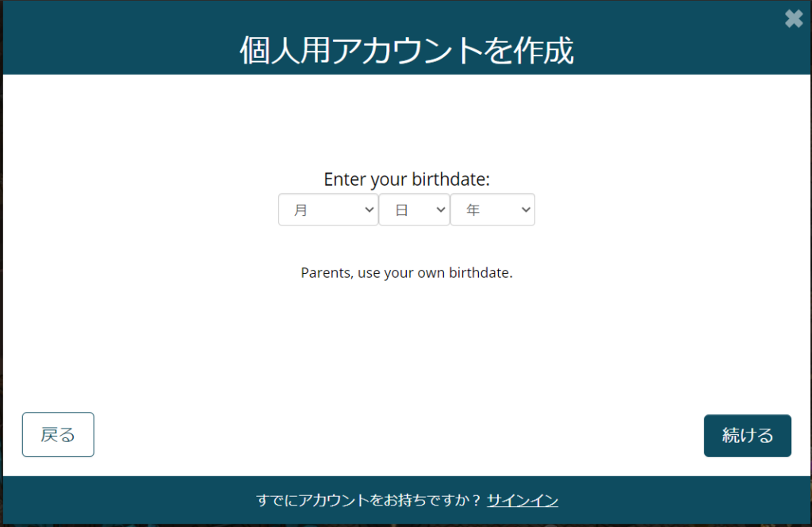The width and height of the screenshot is (812, 527).
Task: Select the 月 placeholder text in month field
Action: click(301, 210)
